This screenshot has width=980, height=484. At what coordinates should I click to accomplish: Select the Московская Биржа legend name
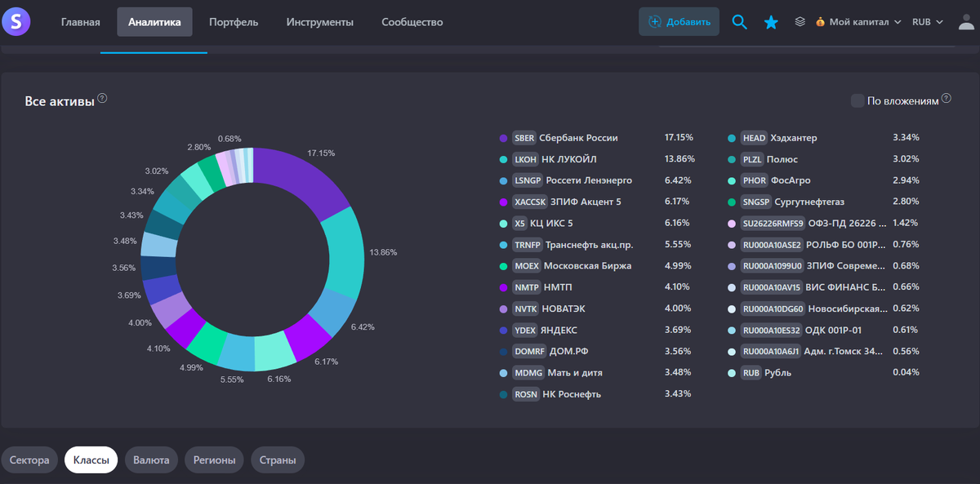587,266
